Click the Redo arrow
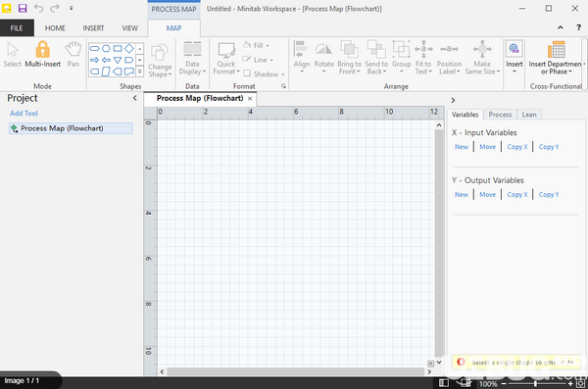This screenshot has width=588, height=389. (x=55, y=8)
